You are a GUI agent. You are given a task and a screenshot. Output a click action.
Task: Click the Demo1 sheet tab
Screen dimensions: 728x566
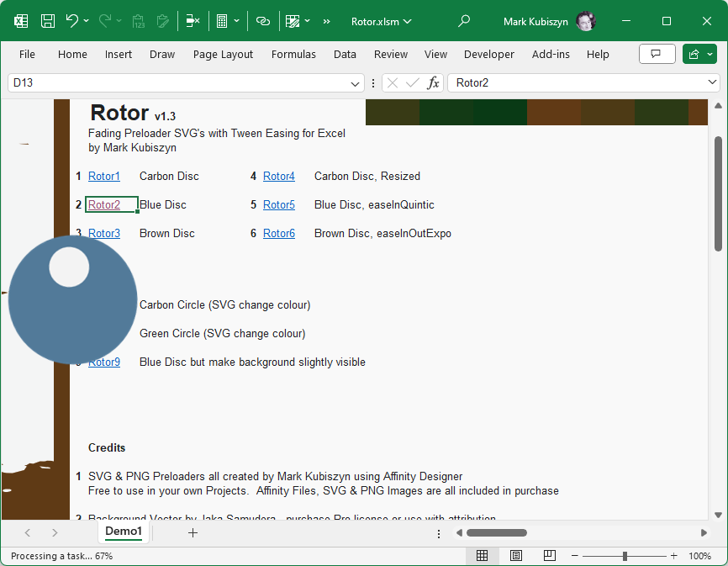pyautogui.click(x=124, y=532)
